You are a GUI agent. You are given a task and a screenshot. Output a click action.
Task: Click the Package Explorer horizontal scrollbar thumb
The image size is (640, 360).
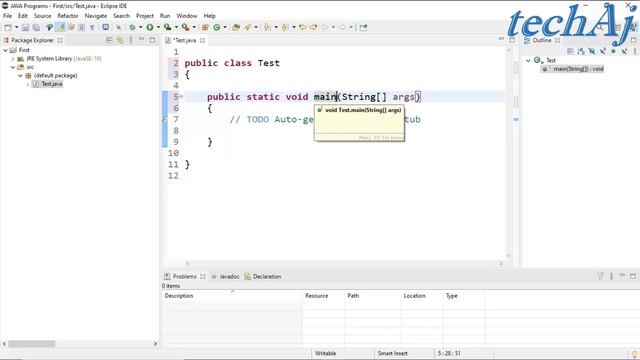32,344
